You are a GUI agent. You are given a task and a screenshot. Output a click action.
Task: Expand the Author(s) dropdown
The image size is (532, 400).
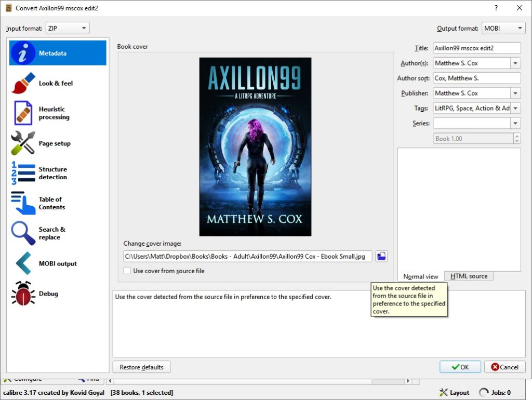coord(515,63)
